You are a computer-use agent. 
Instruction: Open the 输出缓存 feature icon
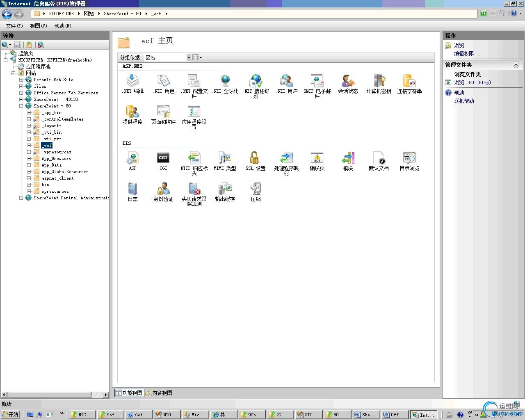pyautogui.click(x=225, y=192)
